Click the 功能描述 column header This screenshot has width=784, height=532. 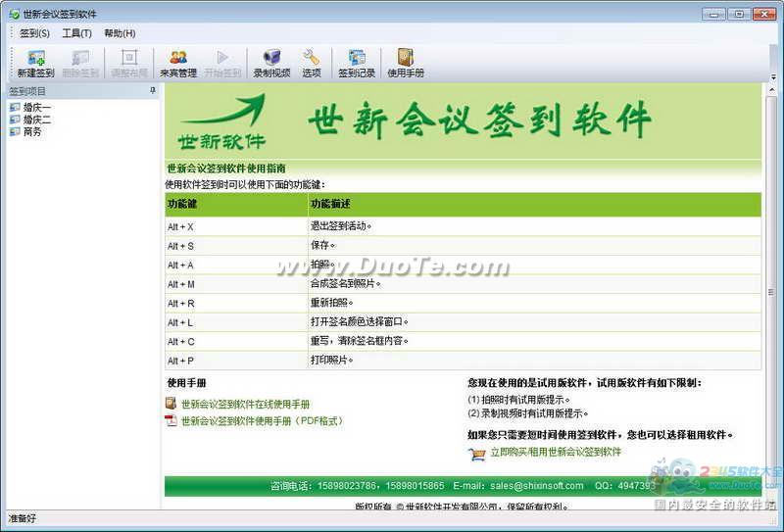tap(534, 204)
